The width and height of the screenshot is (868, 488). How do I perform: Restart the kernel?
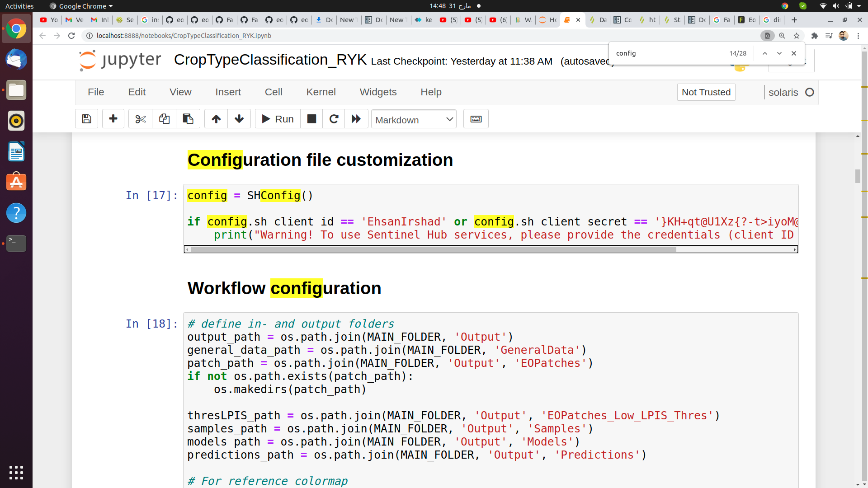click(334, 118)
